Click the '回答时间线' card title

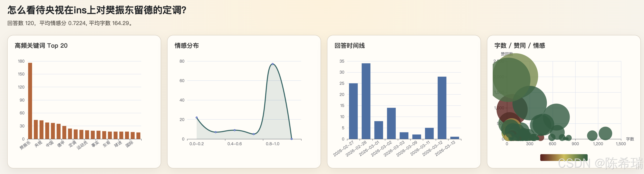pos(350,46)
